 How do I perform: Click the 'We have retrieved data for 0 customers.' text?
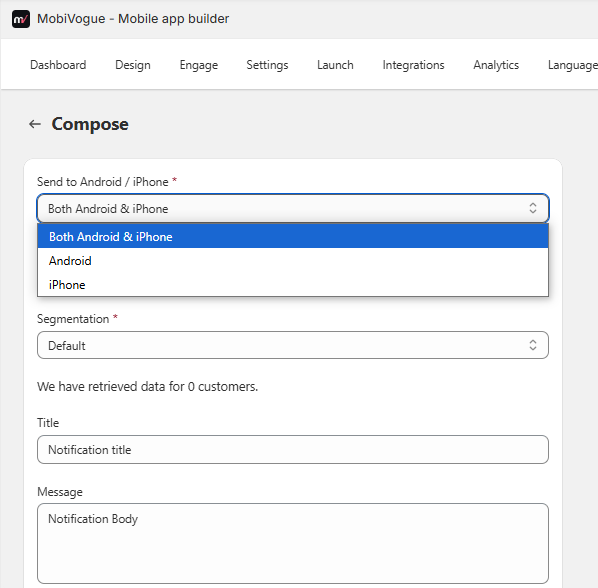coord(148,386)
